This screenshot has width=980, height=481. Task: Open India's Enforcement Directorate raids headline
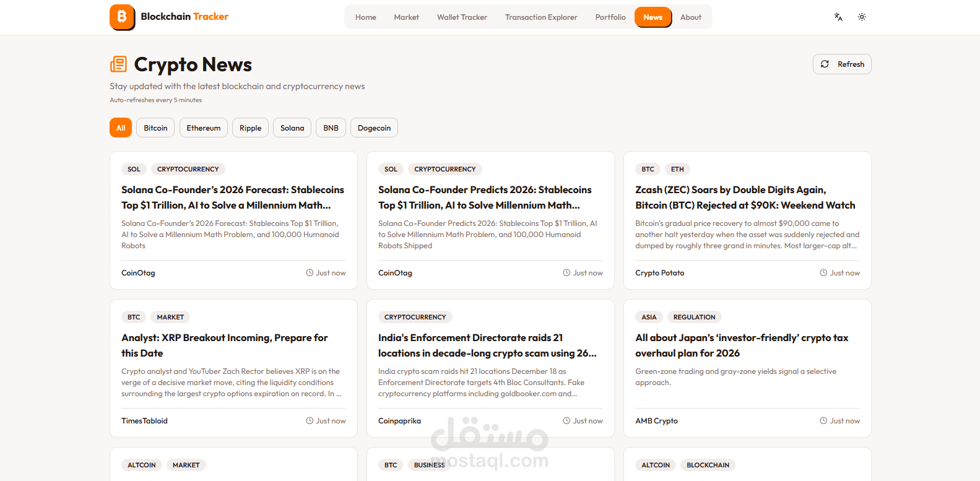[x=487, y=345]
